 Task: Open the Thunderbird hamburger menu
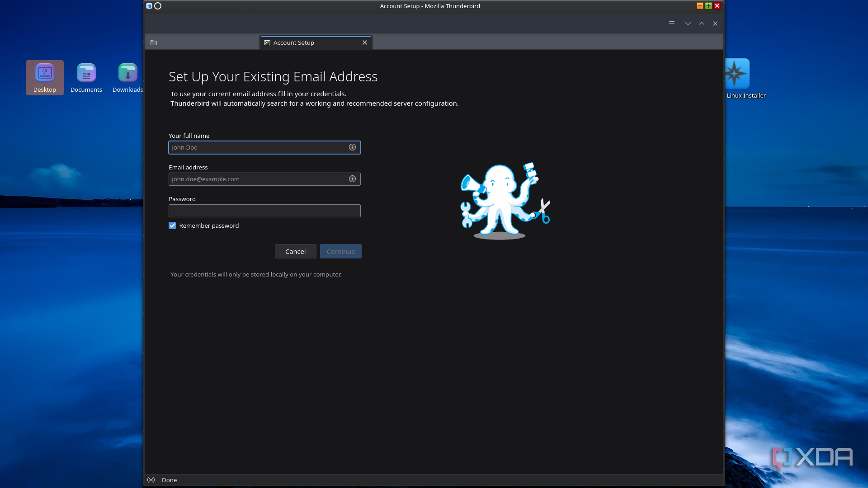672,23
